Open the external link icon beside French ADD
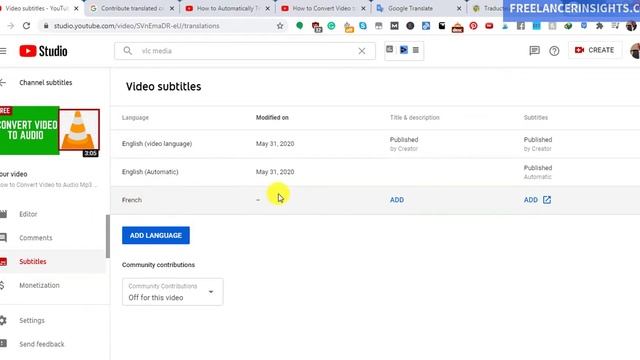The image size is (640, 360). click(x=547, y=200)
